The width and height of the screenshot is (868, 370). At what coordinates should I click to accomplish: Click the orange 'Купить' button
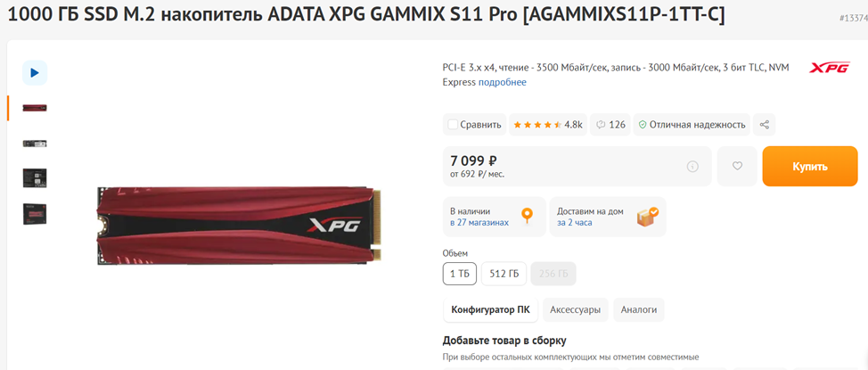click(x=810, y=166)
